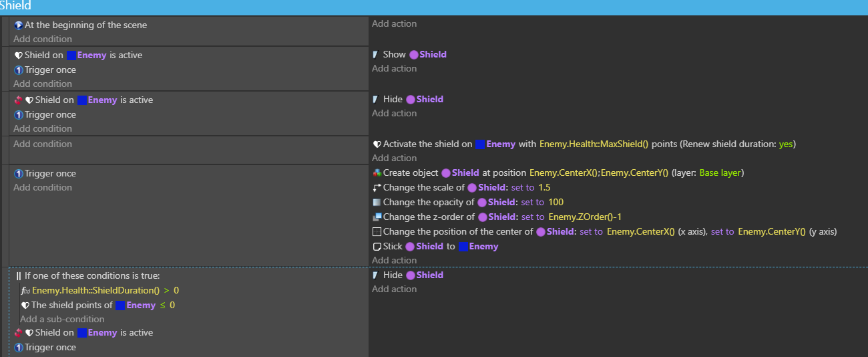
Task: Add condition beside Activate the shield action
Action: pos(43,144)
